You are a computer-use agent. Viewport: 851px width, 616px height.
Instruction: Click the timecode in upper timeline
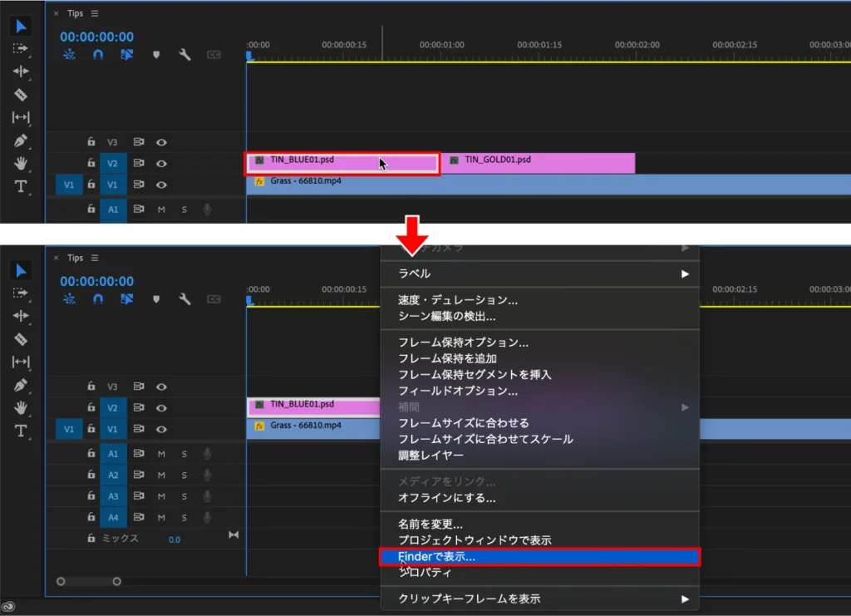[x=96, y=37]
